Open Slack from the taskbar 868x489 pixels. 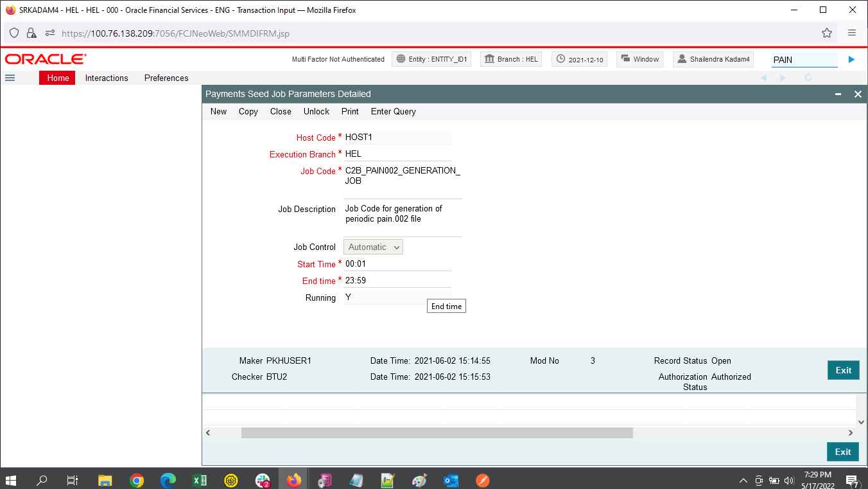[263, 480]
